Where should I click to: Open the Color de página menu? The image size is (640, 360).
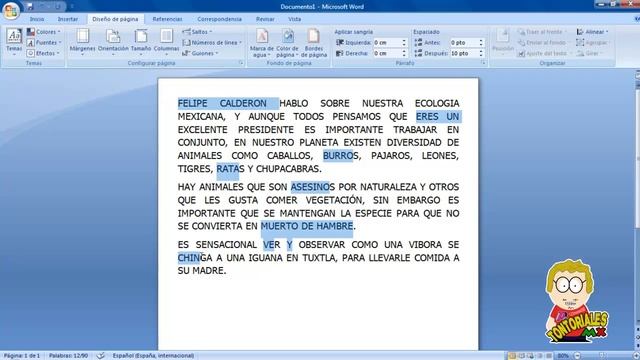[x=287, y=43]
